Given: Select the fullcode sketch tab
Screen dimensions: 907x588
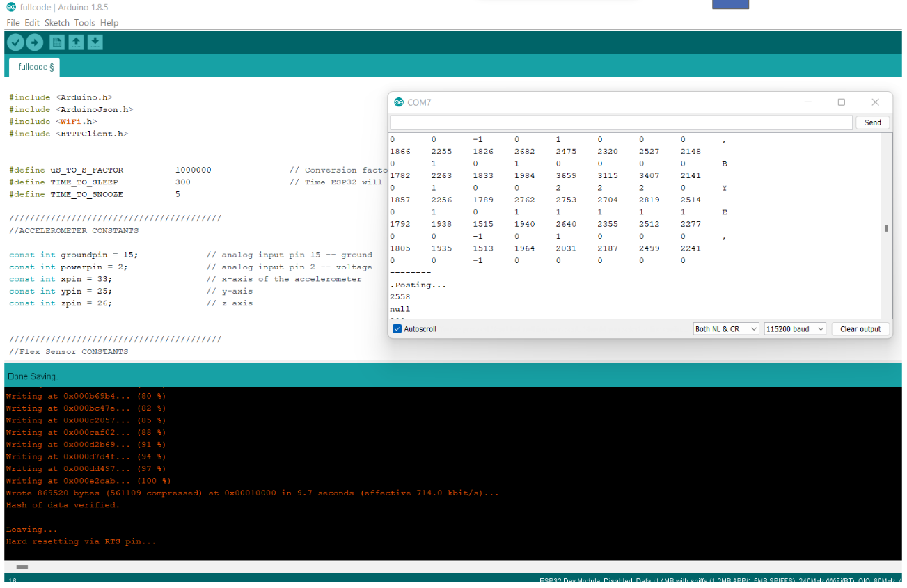Looking at the screenshot, I should coord(35,67).
